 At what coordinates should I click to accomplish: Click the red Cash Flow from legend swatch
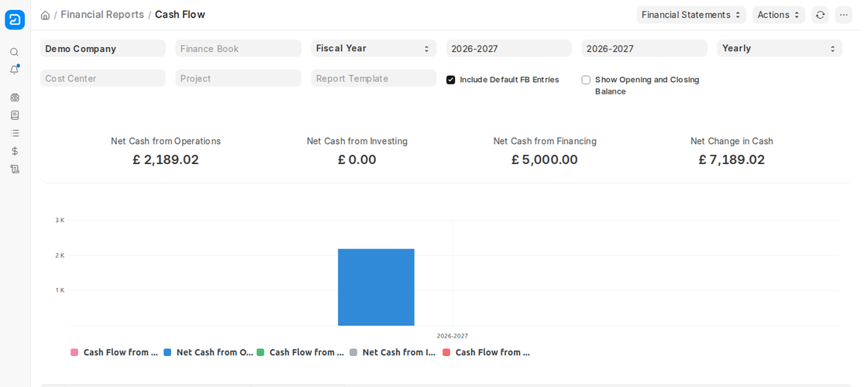pyautogui.click(x=446, y=352)
